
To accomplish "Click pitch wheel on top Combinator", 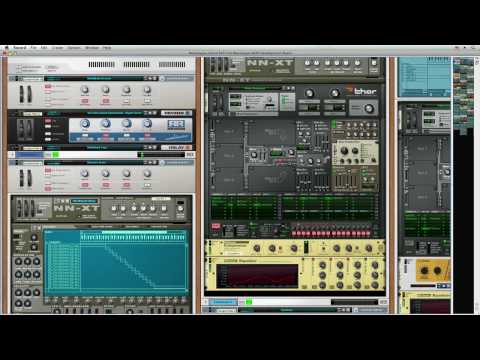I will pyautogui.click(x=22, y=94).
